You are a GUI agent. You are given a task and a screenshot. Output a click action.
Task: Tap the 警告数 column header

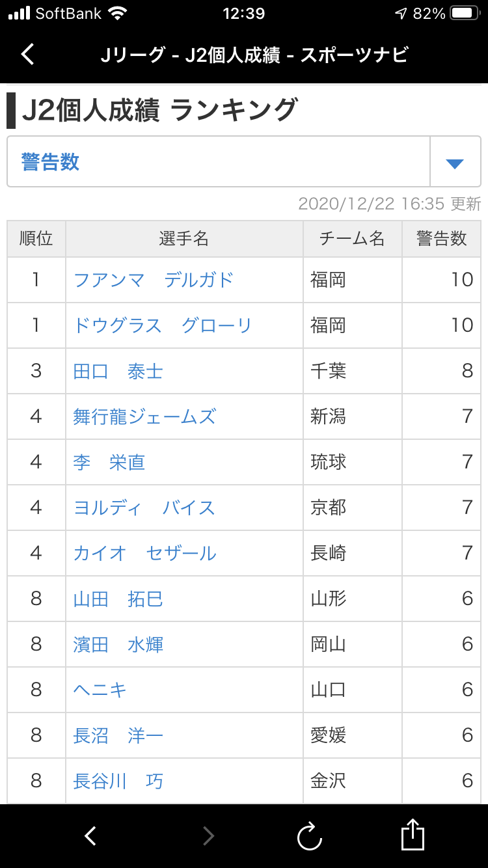[442, 239]
